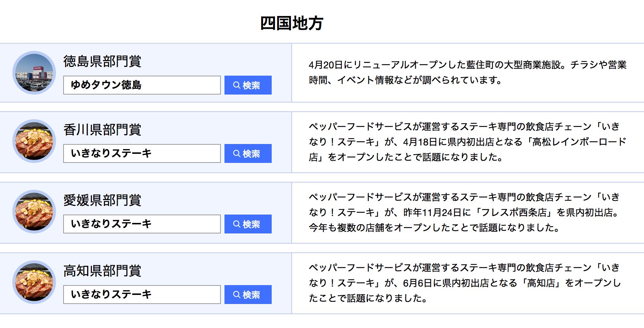Select the 高知県部門賞 heading
644x328 pixels.
102,271
